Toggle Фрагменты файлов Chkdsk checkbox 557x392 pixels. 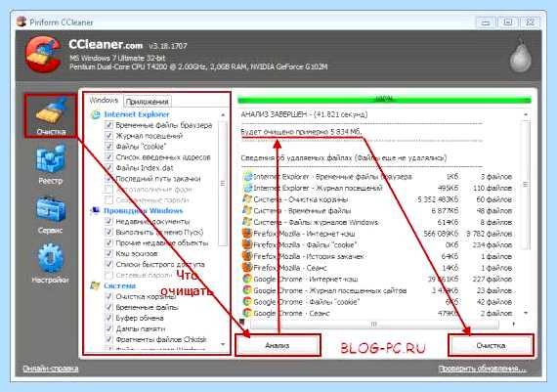[108, 339]
